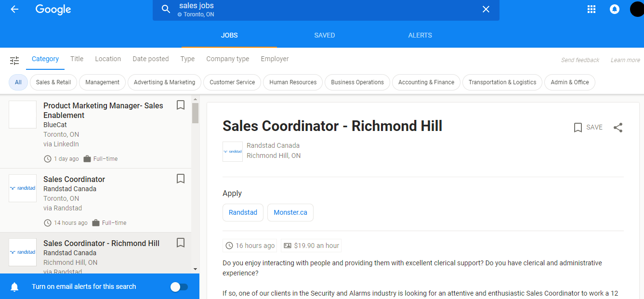This screenshot has height=299, width=644.
Task: Bookmark the Product Marketing Manager job
Action: (x=181, y=105)
